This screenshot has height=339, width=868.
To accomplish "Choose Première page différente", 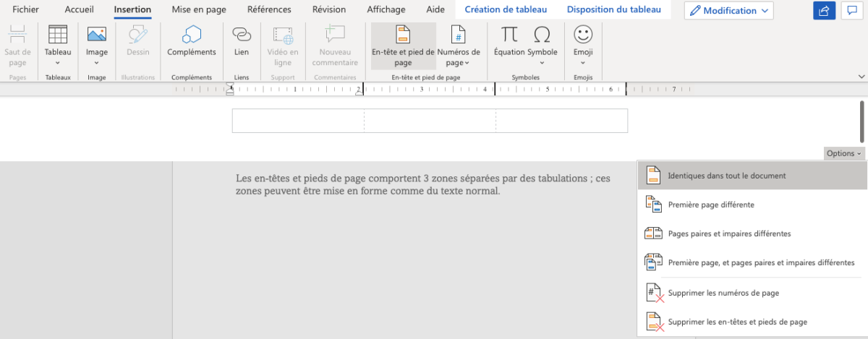I will 752,205.
